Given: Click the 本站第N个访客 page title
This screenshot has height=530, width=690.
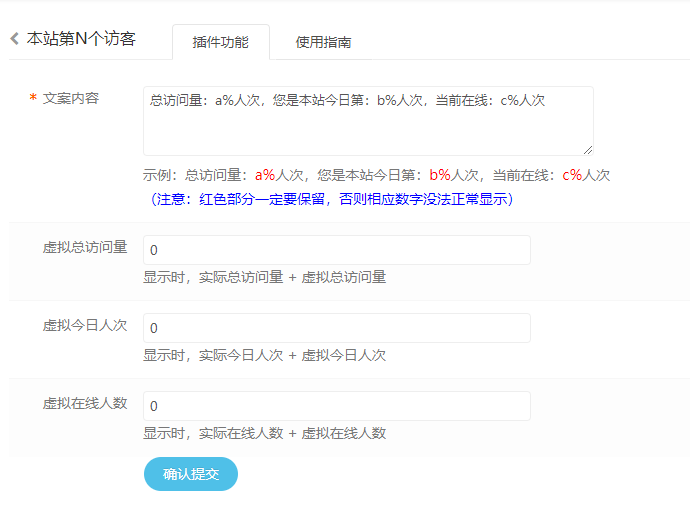Looking at the screenshot, I should click(81, 39).
